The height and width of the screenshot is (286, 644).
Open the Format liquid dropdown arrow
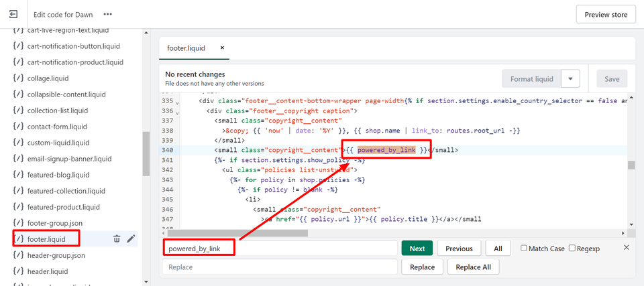click(x=570, y=79)
